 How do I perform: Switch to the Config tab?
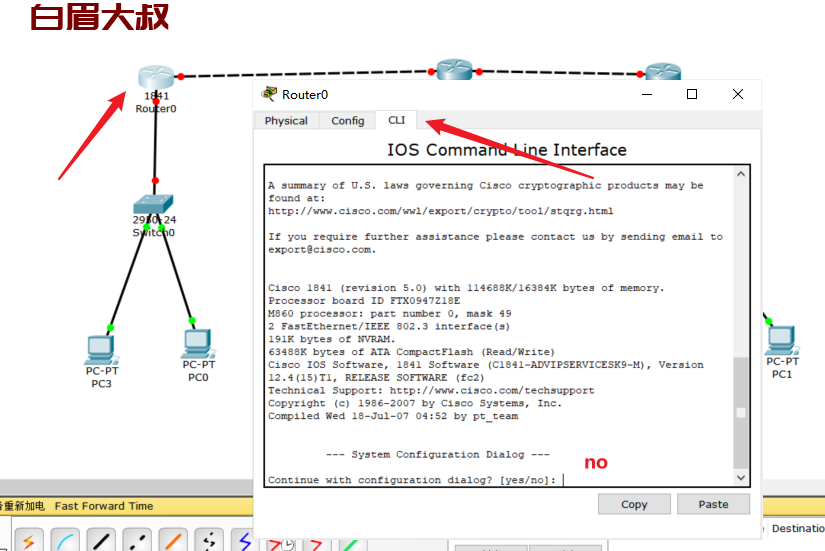tap(347, 121)
